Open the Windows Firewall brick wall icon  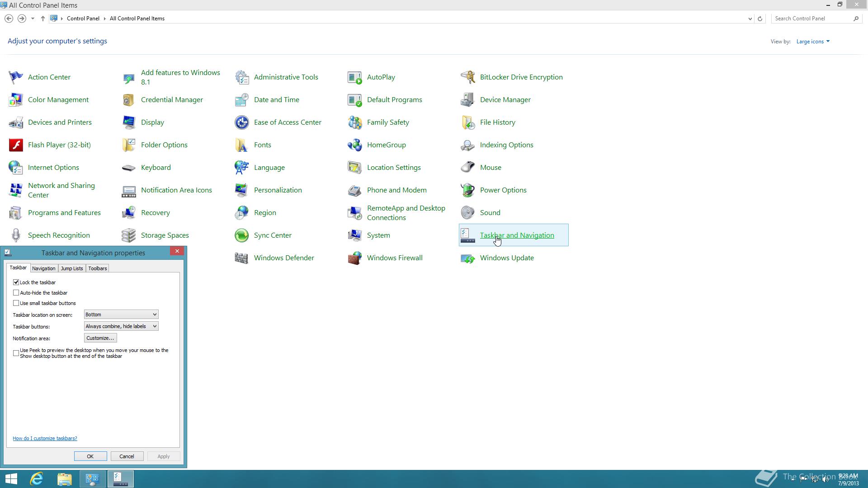coord(355,258)
